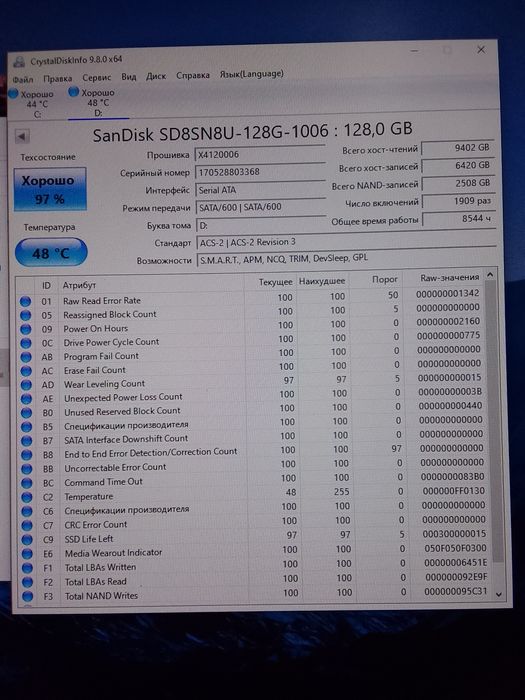525x700 pixels.
Task: Click the blue status icon for Wear Leveling Count
Action: [26, 385]
